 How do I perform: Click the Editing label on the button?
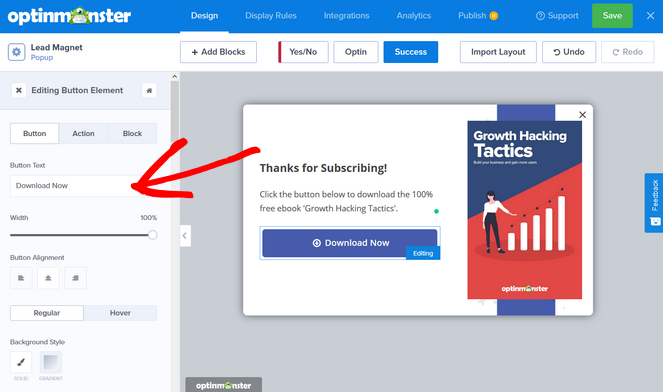pyautogui.click(x=423, y=253)
